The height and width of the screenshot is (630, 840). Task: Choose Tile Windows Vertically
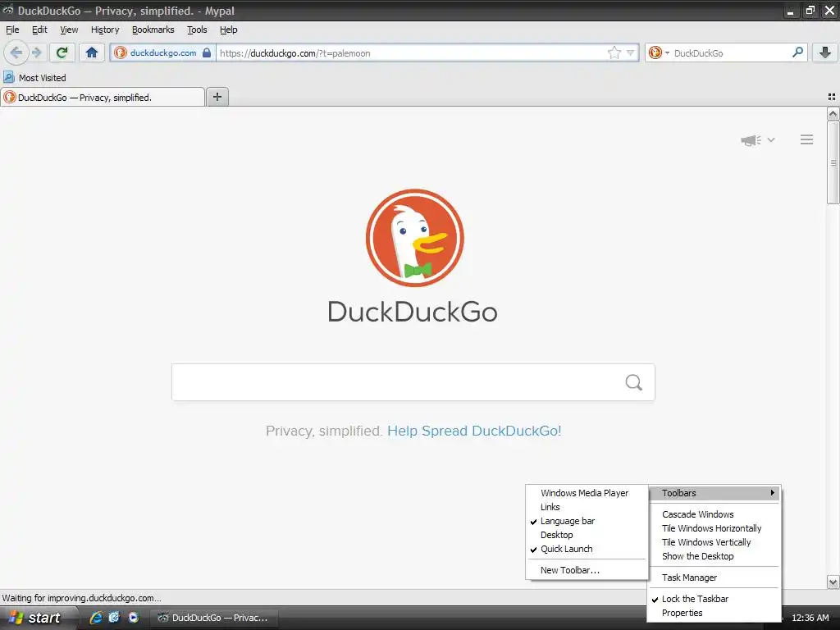pos(714,542)
